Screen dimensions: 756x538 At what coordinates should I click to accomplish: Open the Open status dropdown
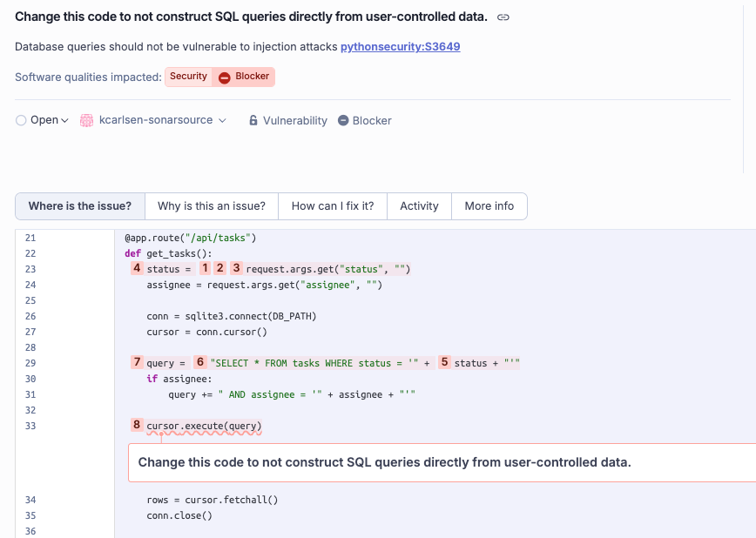[42, 120]
